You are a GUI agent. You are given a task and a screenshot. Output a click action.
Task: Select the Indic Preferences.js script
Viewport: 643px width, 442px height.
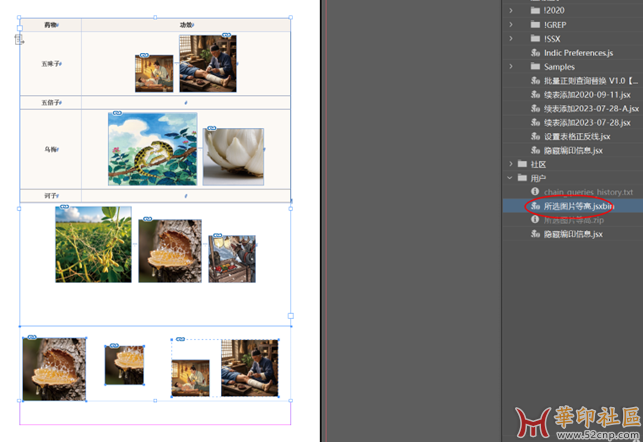click(578, 52)
